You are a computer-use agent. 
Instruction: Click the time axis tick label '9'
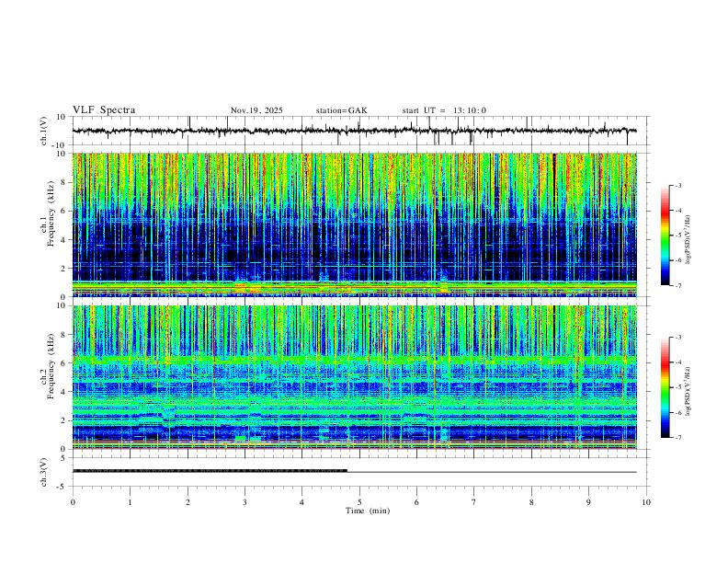pyautogui.click(x=588, y=502)
